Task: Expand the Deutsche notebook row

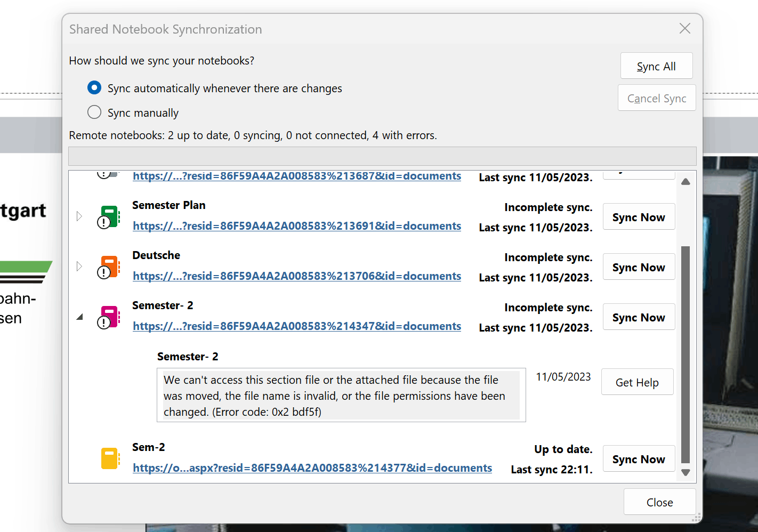Action: (x=79, y=266)
